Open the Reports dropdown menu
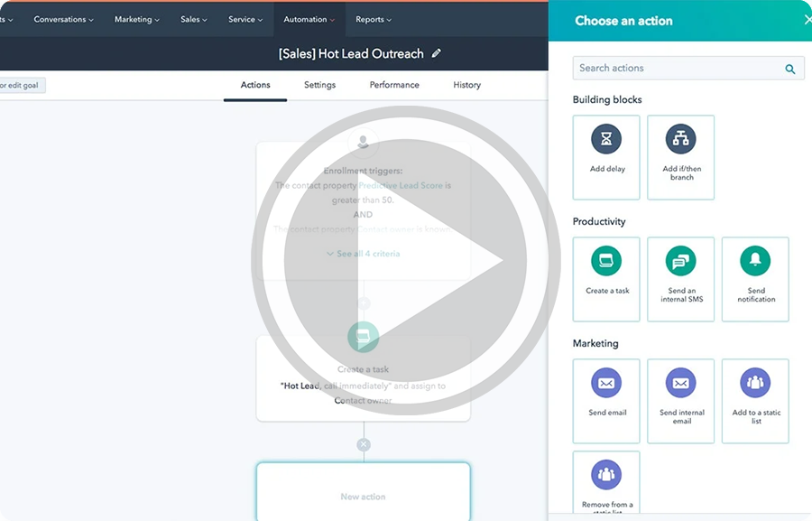 374,19
